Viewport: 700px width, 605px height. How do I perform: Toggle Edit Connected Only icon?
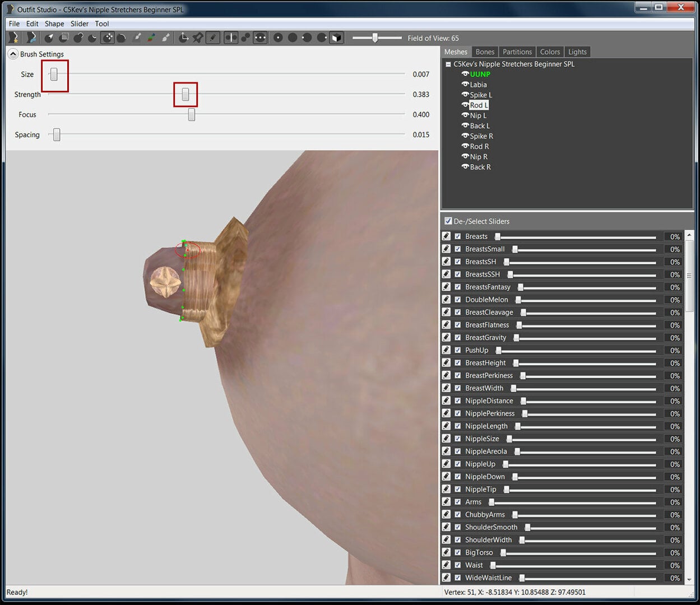pos(245,38)
